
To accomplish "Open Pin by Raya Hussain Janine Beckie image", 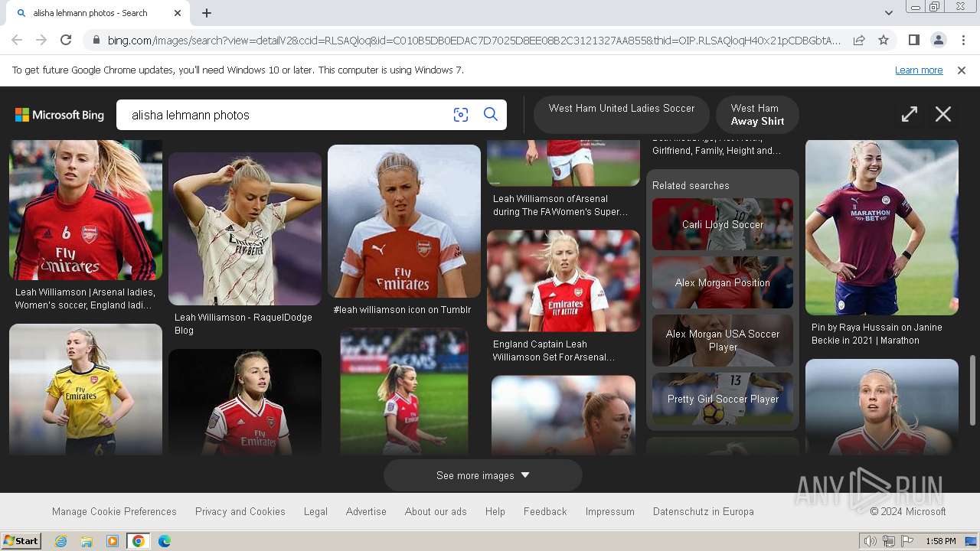I will point(882,227).
